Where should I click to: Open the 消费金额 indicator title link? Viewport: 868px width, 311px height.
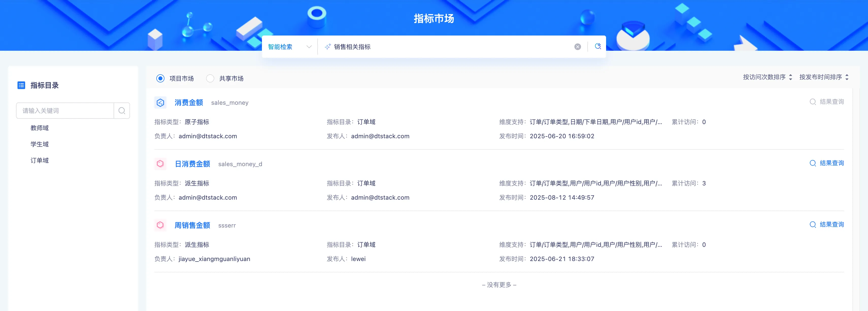[189, 102]
